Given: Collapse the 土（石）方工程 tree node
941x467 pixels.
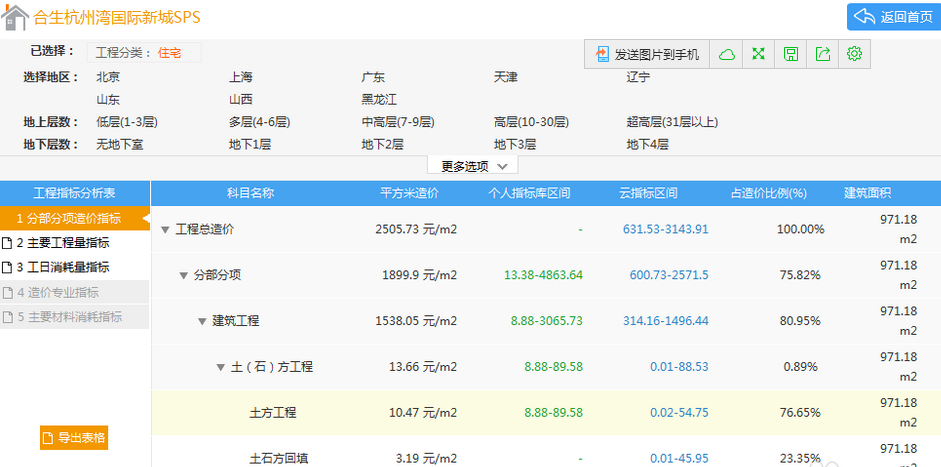Looking at the screenshot, I should pyautogui.click(x=220, y=367).
